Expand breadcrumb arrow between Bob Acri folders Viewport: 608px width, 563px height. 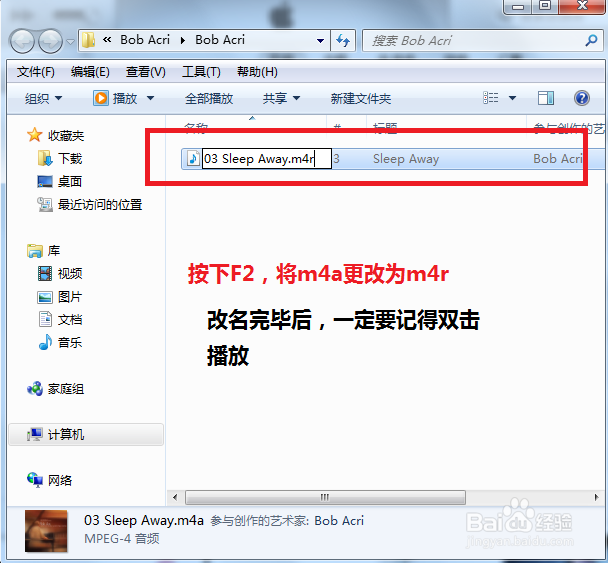183,40
